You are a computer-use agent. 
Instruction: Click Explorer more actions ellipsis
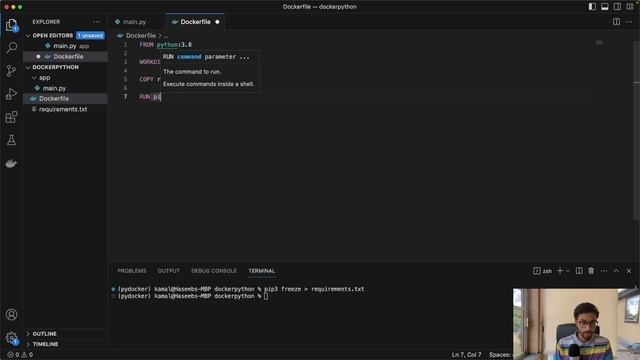tap(96, 22)
